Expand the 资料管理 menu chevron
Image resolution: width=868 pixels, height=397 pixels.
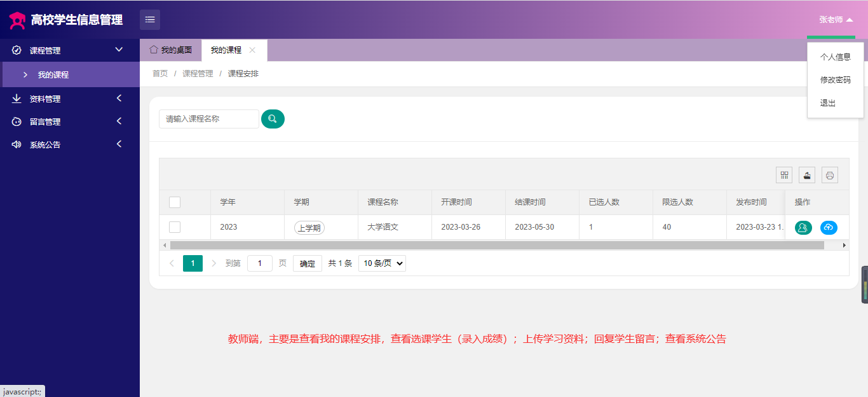[x=119, y=98]
